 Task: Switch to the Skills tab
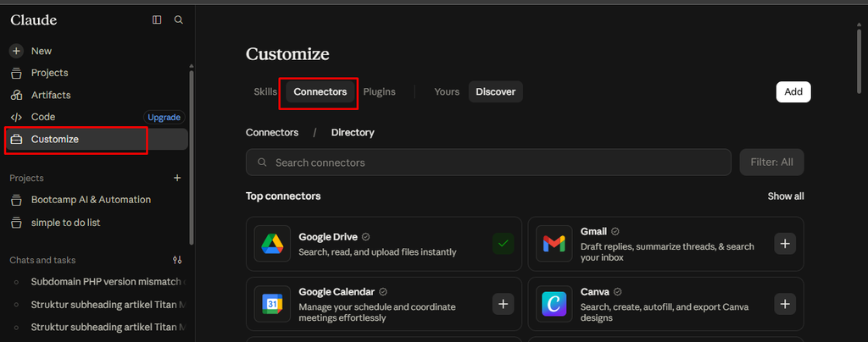[265, 91]
